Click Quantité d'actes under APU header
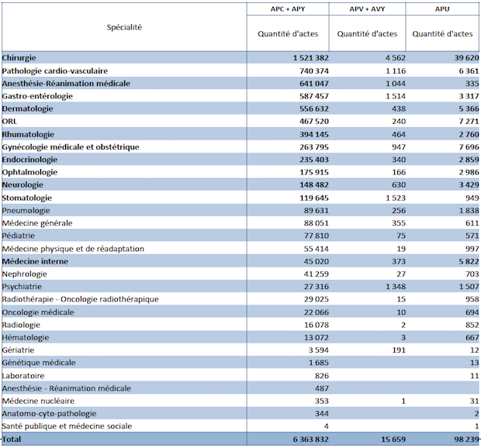The height and width of the screenshot is (448, 481). [442, 34]
